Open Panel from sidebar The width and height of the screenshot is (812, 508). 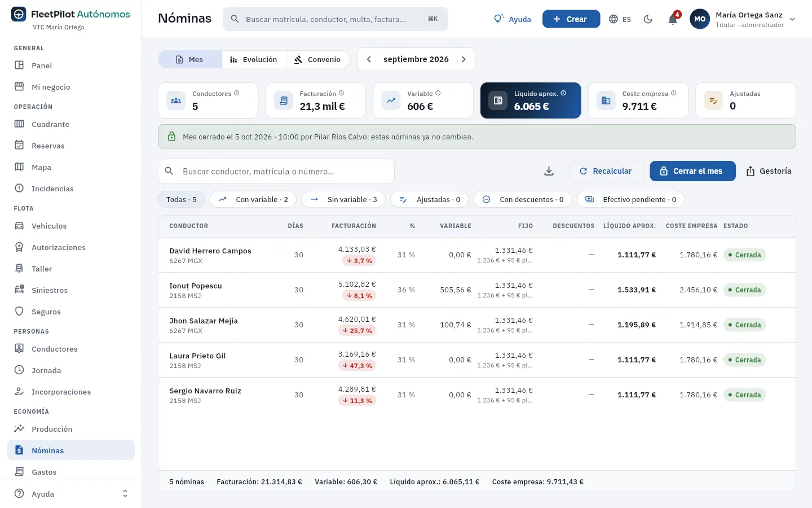pos(70,65)
